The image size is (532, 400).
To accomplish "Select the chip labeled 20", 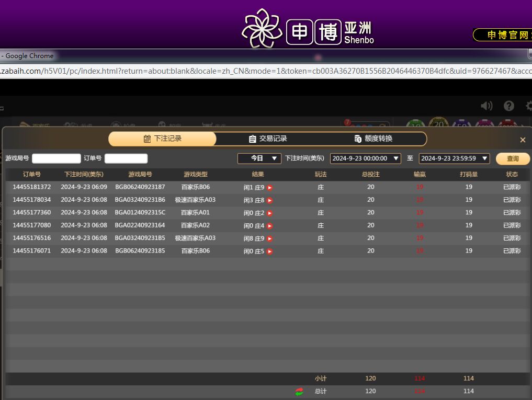I will (438, 124).
